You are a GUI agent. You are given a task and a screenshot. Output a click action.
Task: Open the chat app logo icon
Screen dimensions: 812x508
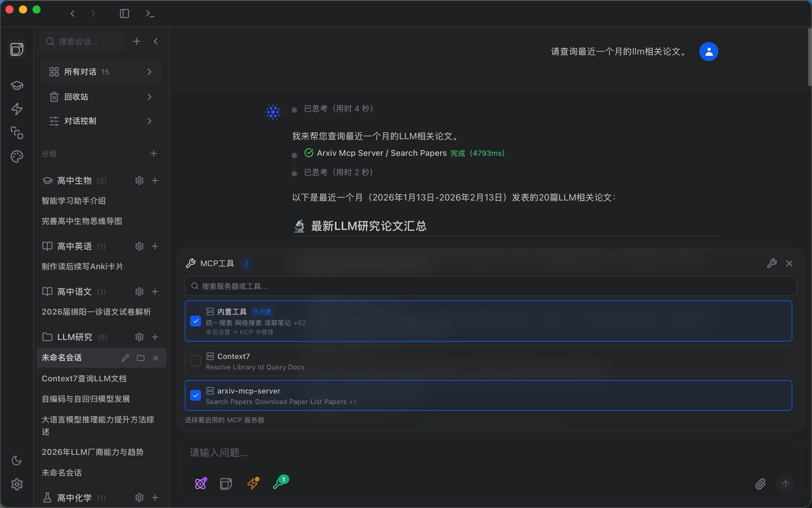pos(17,49)
